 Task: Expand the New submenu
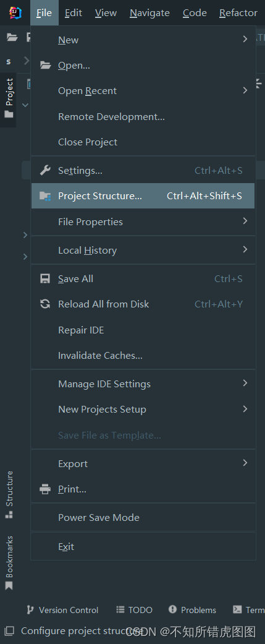pos(143,40)
